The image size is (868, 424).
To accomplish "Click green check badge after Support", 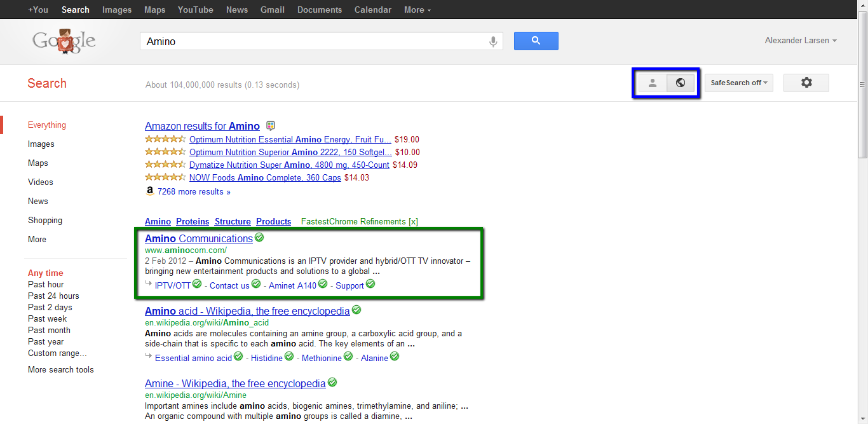I will [x=370, y=284].
